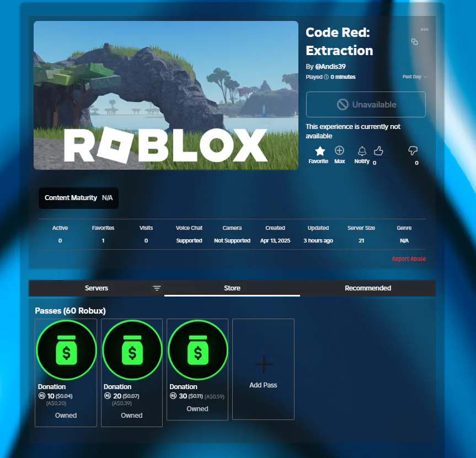
Task: Click the Camera Not Supported value
Action: pyautogui.click(x=232, y=240)
